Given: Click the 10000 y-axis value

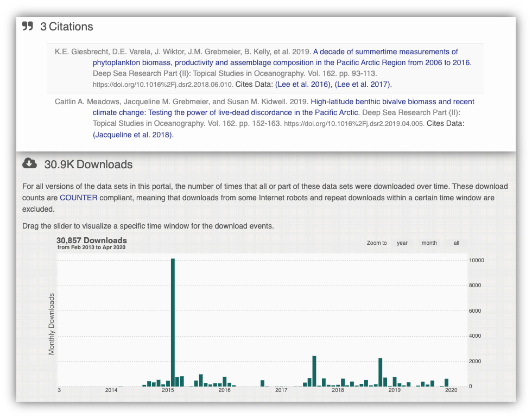Looking at the screenshot, I should [477, 260].
